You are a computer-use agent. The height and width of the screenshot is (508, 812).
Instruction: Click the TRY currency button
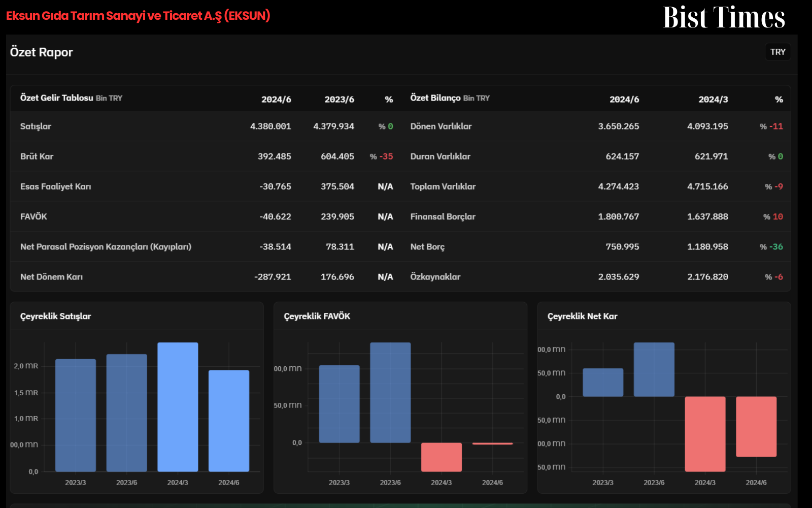[777, 52]
